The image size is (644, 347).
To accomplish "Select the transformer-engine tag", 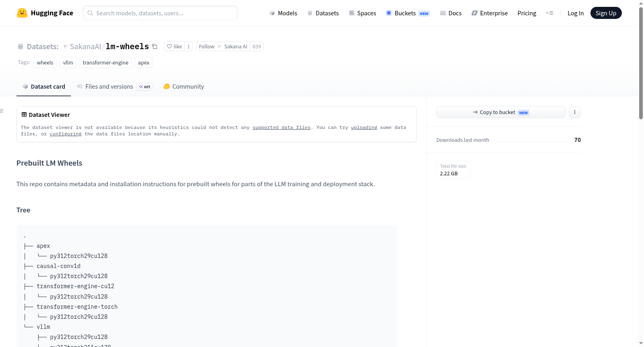I will pyautogui.click(x=105, y=62).
